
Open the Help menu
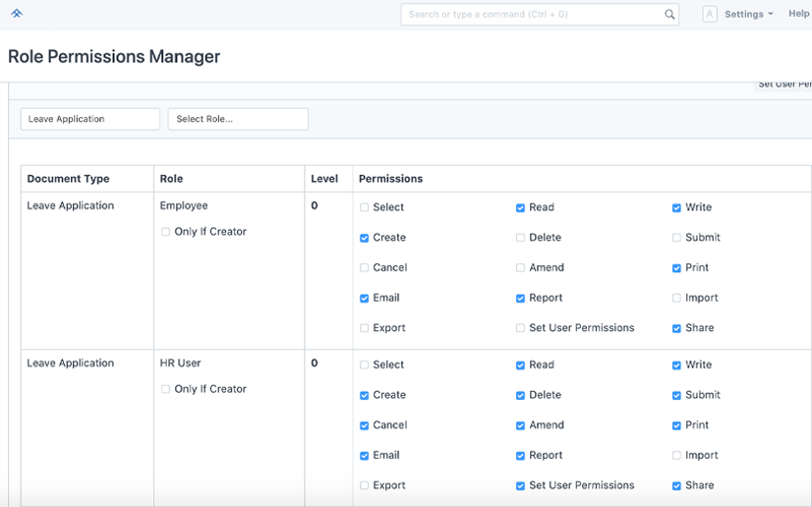click(798, 14)
